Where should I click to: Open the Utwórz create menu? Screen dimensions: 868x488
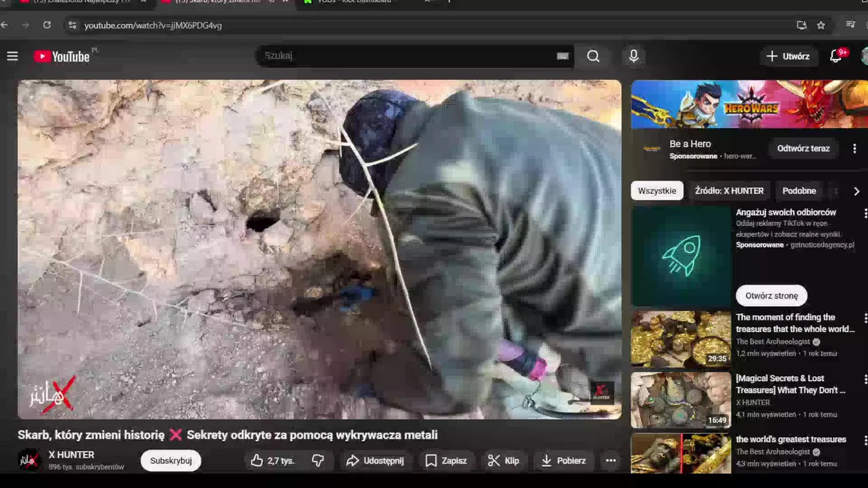tap(788, 56)
